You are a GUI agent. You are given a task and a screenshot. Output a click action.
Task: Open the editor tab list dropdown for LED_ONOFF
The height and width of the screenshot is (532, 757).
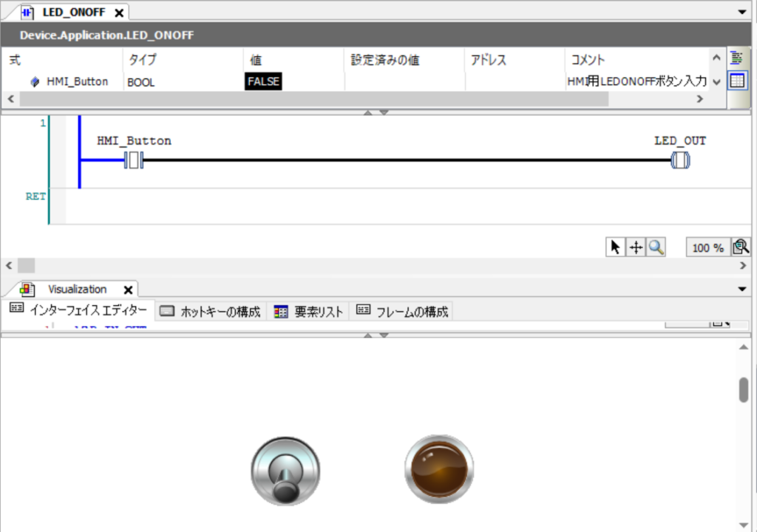pos(742,13)
